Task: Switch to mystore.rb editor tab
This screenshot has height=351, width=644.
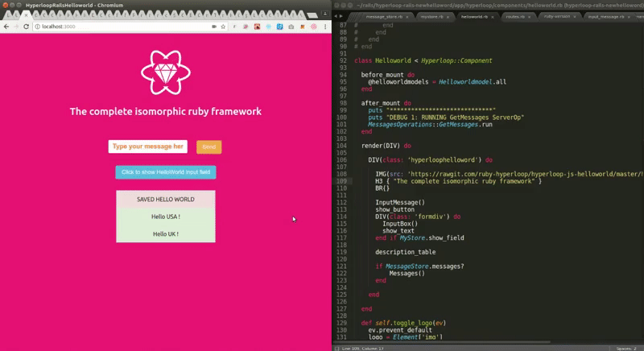Action: (x=431, y=17)
